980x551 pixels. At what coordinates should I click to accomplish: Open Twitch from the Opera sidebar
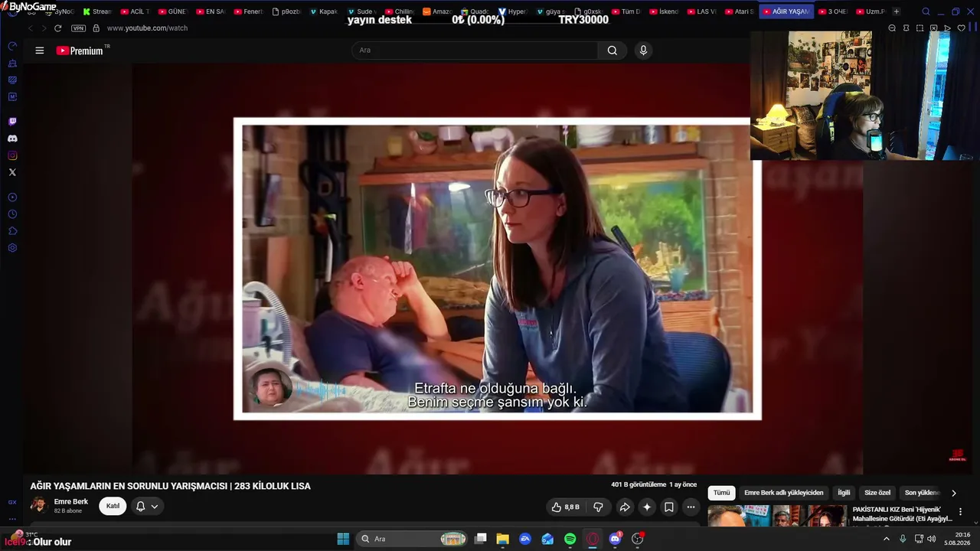pyautogui.click(x=12, y=122)
